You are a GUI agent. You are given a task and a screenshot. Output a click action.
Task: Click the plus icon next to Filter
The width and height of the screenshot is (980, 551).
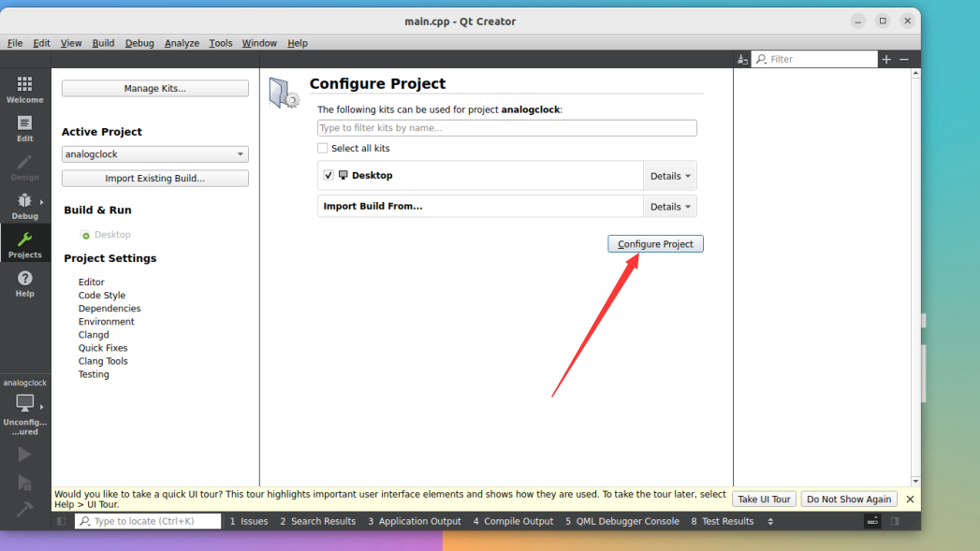click(x=886, y=59)
